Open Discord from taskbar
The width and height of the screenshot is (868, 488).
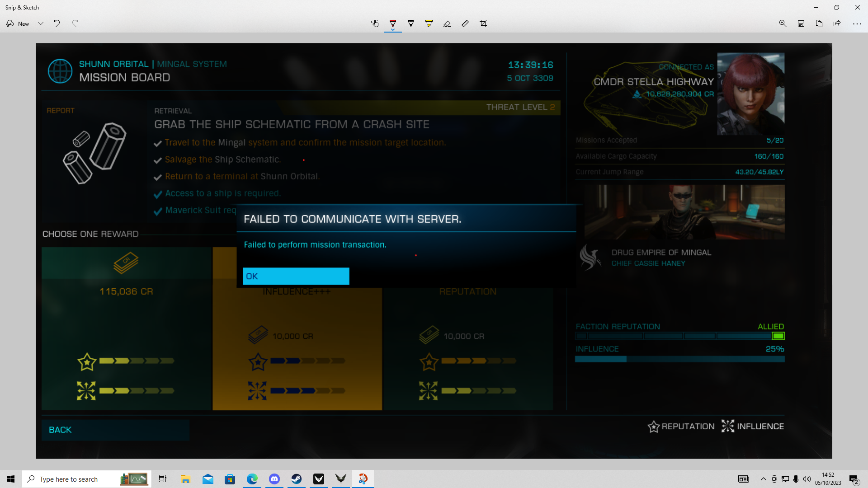(274, 479)
